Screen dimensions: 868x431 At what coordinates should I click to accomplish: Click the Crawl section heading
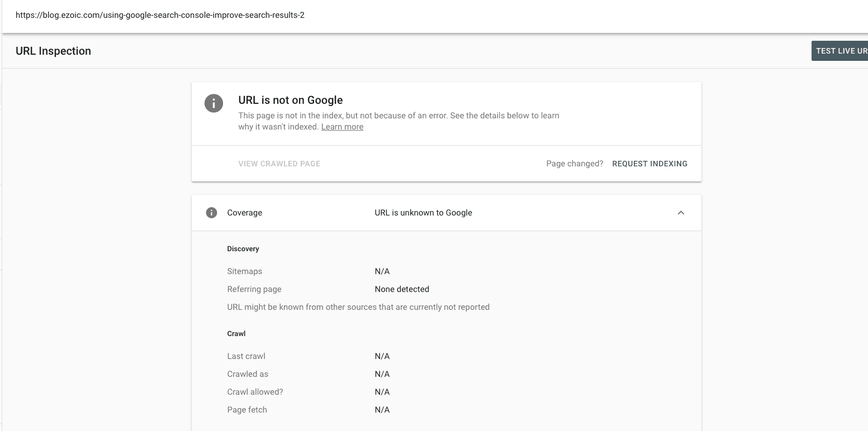pos(236,334)
